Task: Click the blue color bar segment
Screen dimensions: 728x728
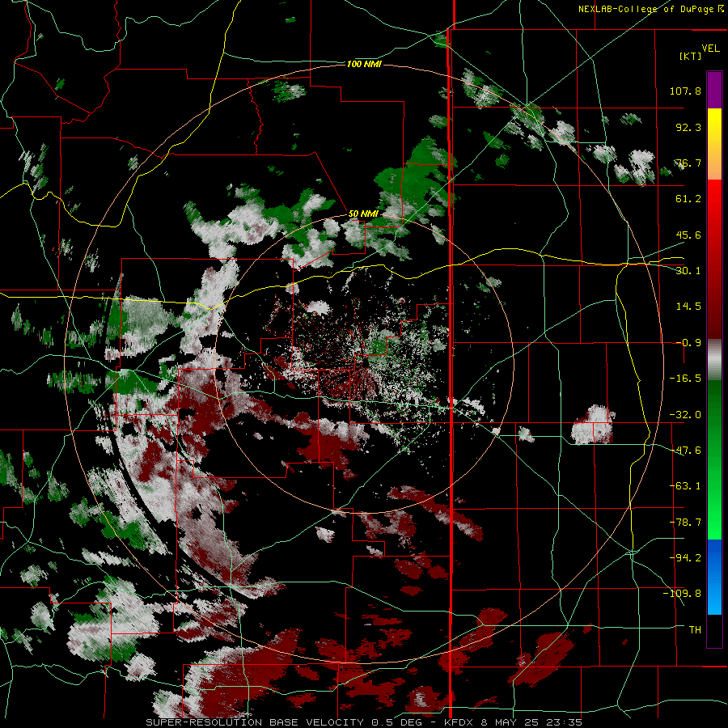Action: click(x=714, y=577)
